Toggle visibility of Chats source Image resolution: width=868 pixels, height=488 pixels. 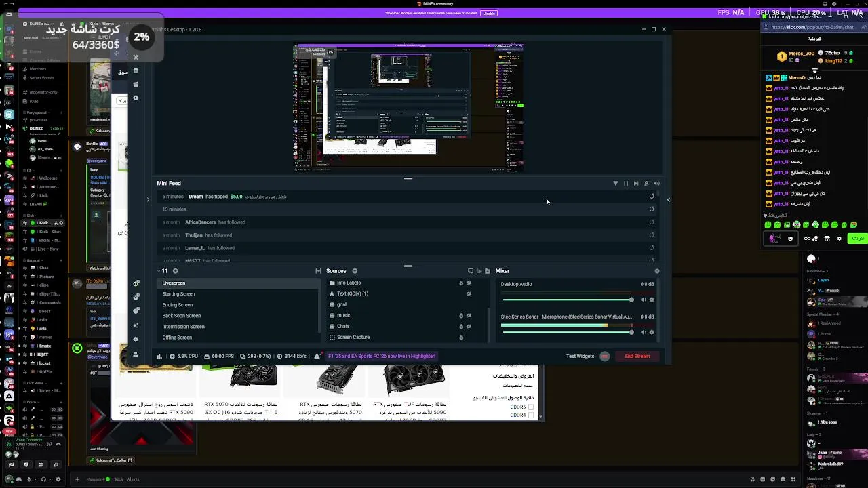point(469,327)
